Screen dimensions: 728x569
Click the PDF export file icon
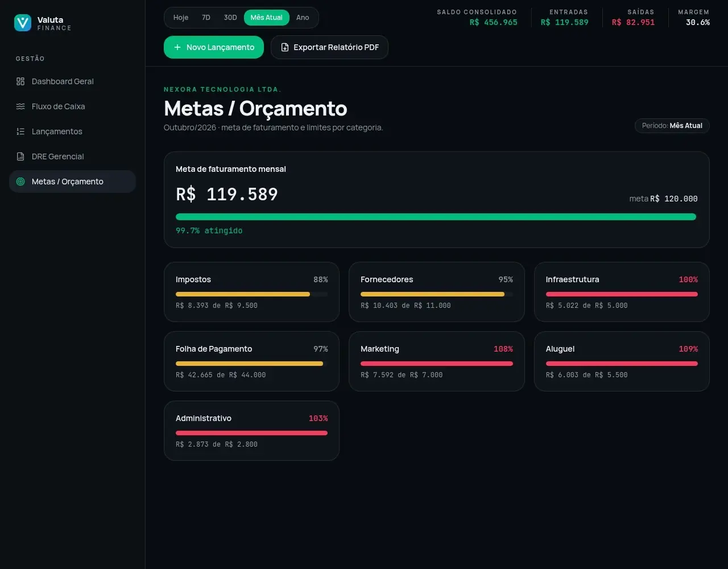(x=285, y=47)
